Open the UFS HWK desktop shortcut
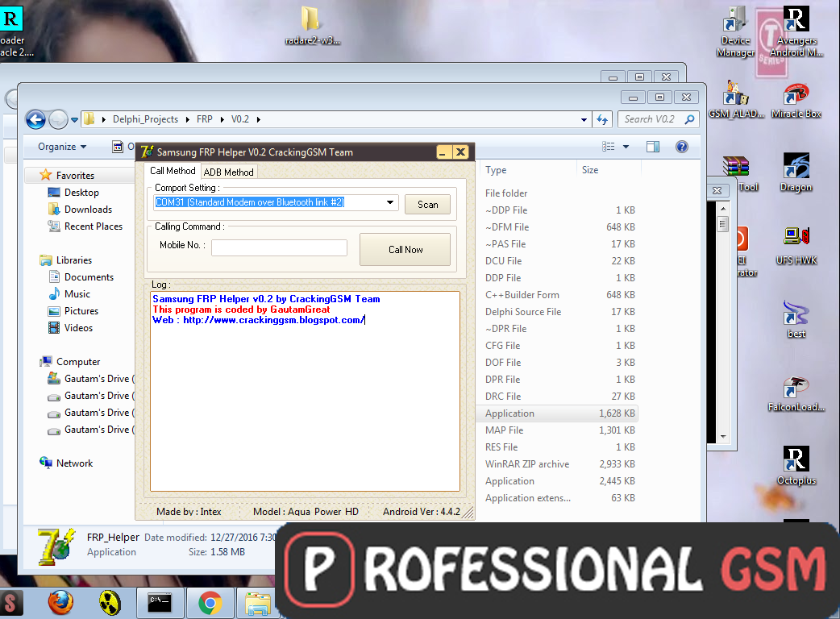840x619 pixels. pyautogui.click(x=796, y=245)
